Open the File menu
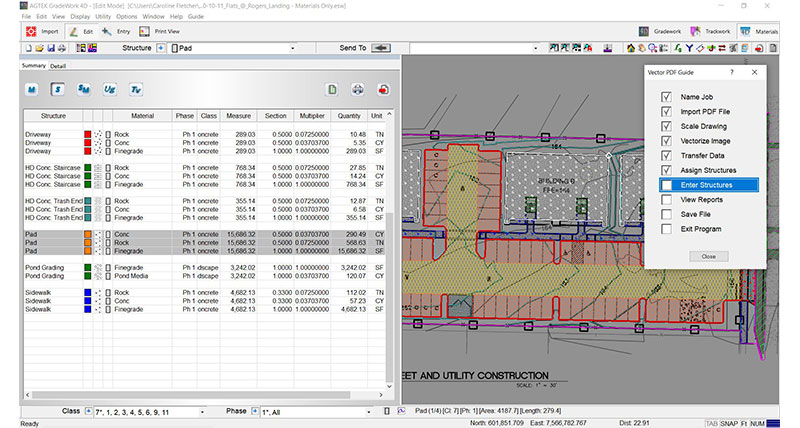This screenshot has width=800, height=428. [26, 17]
